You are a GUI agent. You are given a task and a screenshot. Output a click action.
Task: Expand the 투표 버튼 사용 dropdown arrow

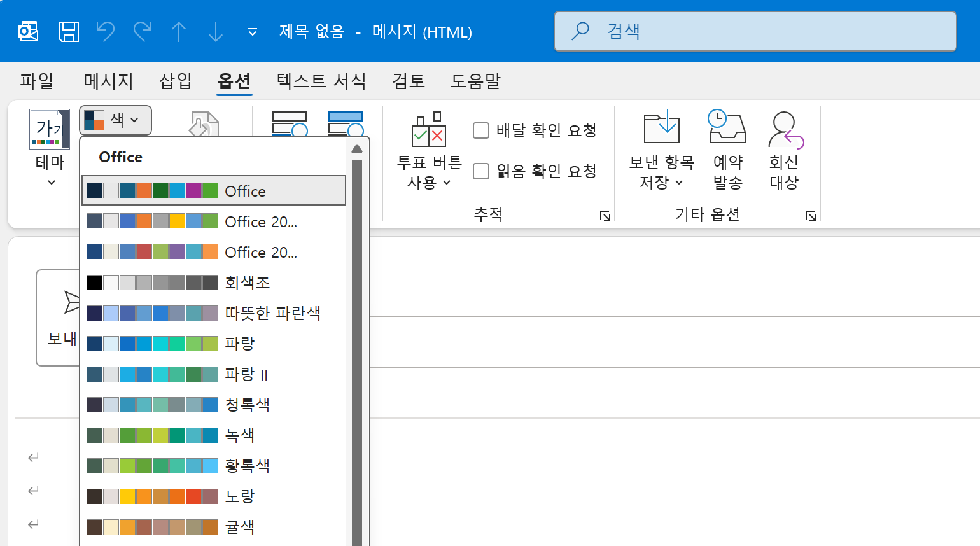pyautogui.click(x=447, y=183)
